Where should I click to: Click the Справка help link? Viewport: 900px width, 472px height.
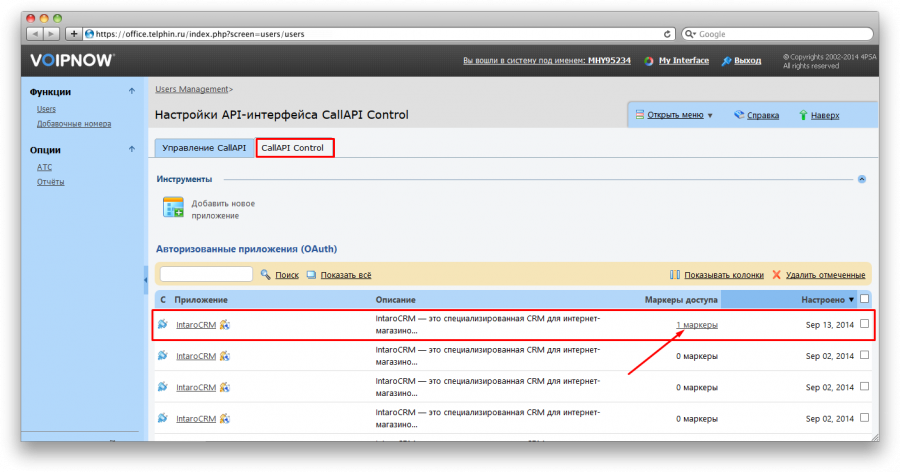(763, 115)
